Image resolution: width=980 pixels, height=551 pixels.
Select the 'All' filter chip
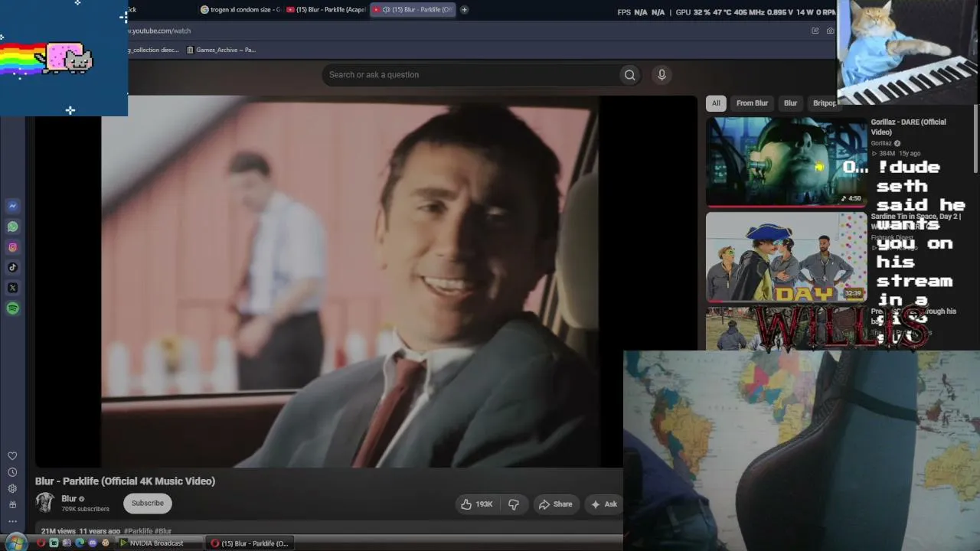(x=716, y=103)
